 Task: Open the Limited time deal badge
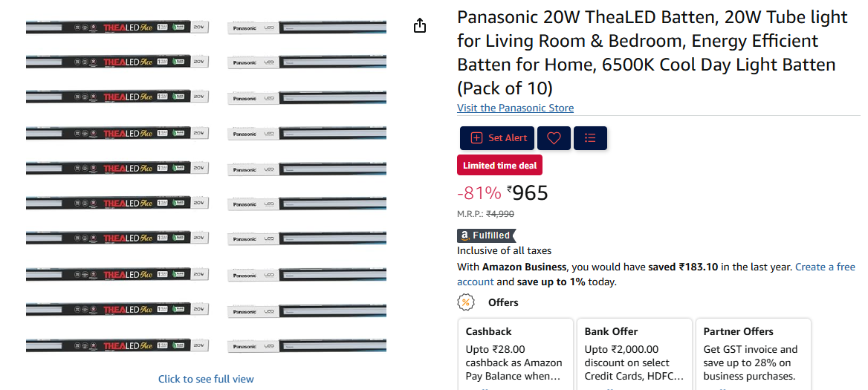tap(500, 166)
